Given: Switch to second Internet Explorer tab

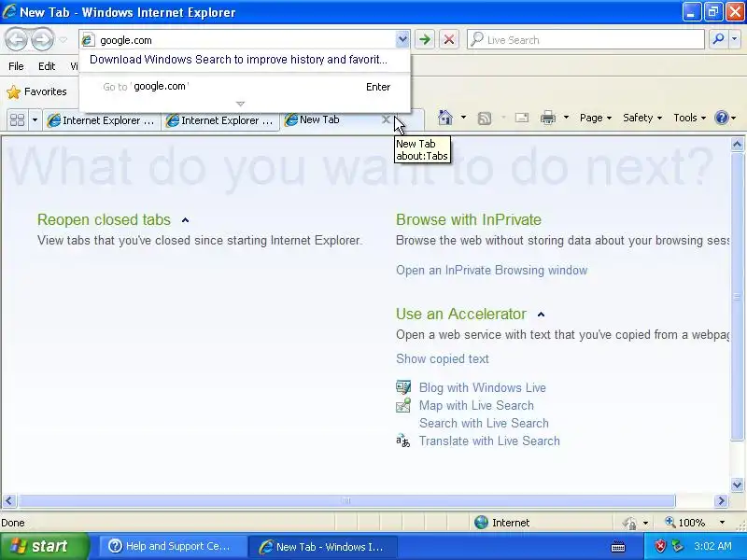Looking at the screenshot, I should click(x=220, y=120).
